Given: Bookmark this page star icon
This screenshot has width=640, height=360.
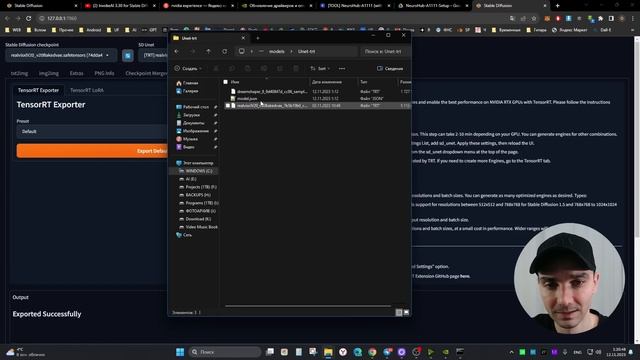Looking at the screenshot, I should click(x=534, y=18).
